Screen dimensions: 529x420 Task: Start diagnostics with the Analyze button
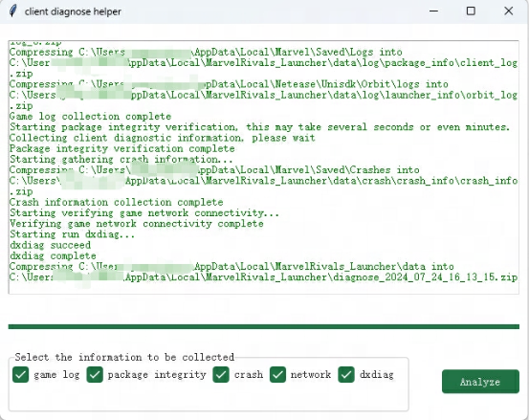pyautogui.click(x=480, y=382)
